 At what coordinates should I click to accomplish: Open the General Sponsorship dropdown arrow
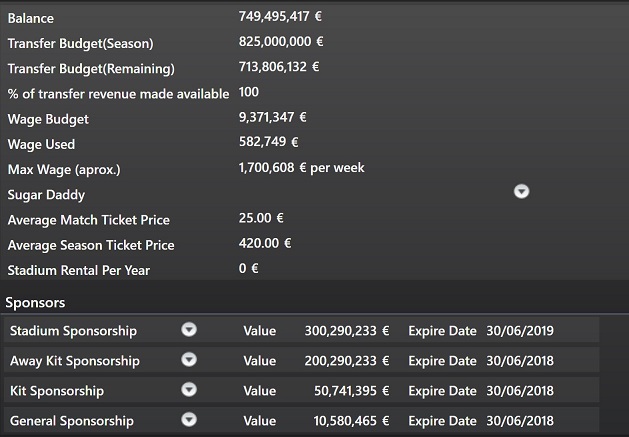(x=189, y=420)
